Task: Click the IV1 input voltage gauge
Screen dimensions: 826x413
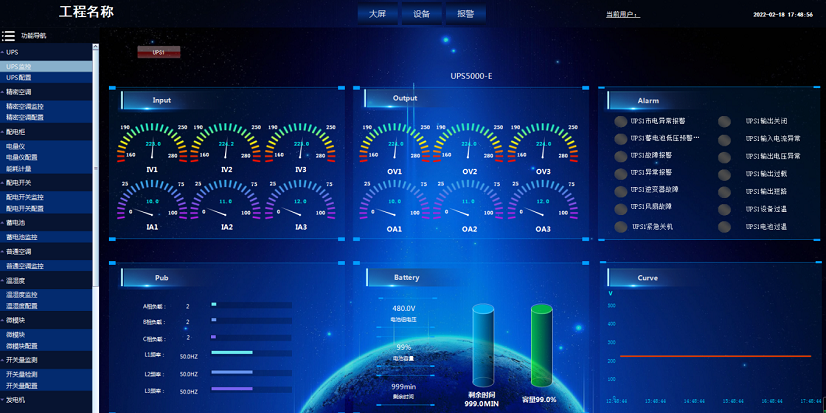Action: click(152, 142)
